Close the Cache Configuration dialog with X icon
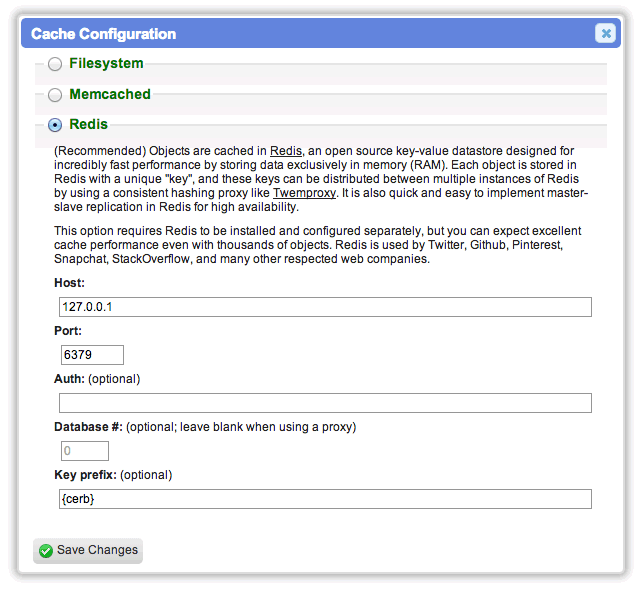Viewport: 642px width, 597px height. (606, 33)
